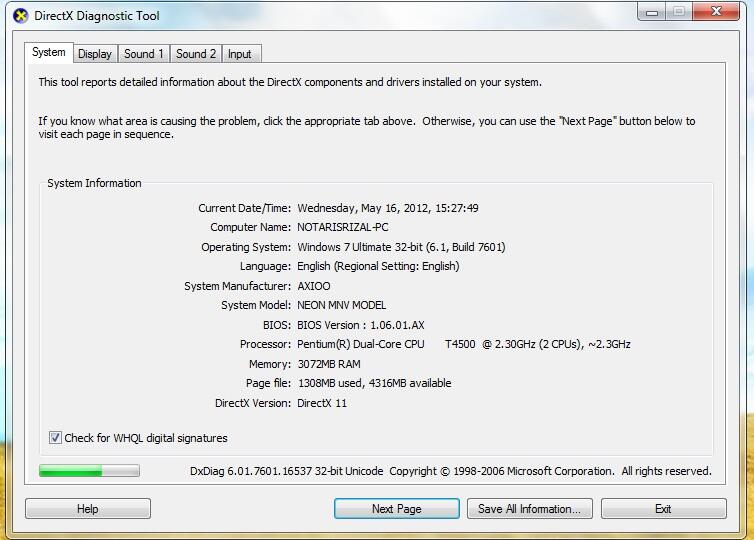
Task: Switch to the Display tab
Action: click(95, 54)
